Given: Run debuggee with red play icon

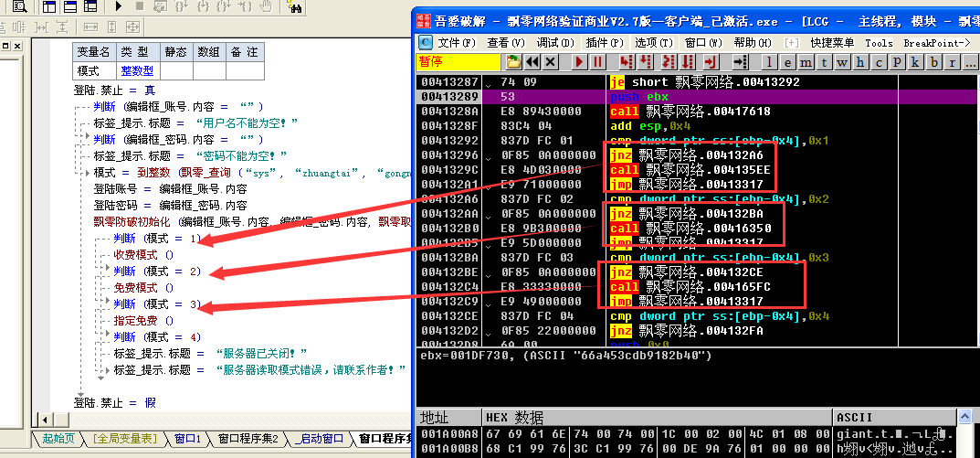Looking at the screenshot, I should tap(579, 61).
